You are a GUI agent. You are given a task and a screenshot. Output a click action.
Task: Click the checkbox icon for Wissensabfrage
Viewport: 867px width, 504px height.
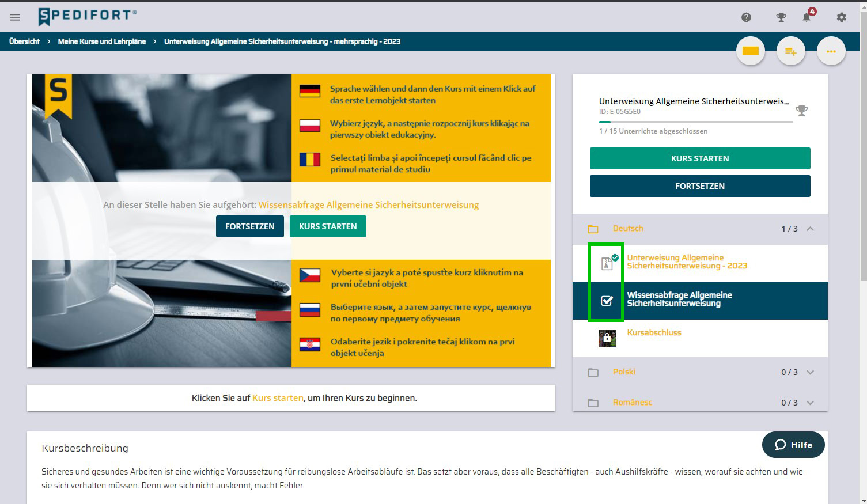pyautogui.click(x=607, y=301)
